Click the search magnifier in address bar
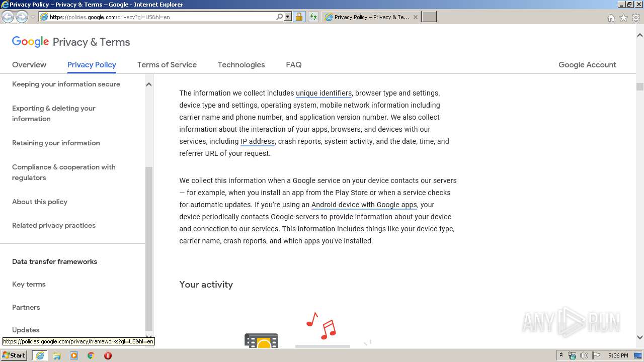This screenshot has height=362, width=644. [x=279, y=17]
